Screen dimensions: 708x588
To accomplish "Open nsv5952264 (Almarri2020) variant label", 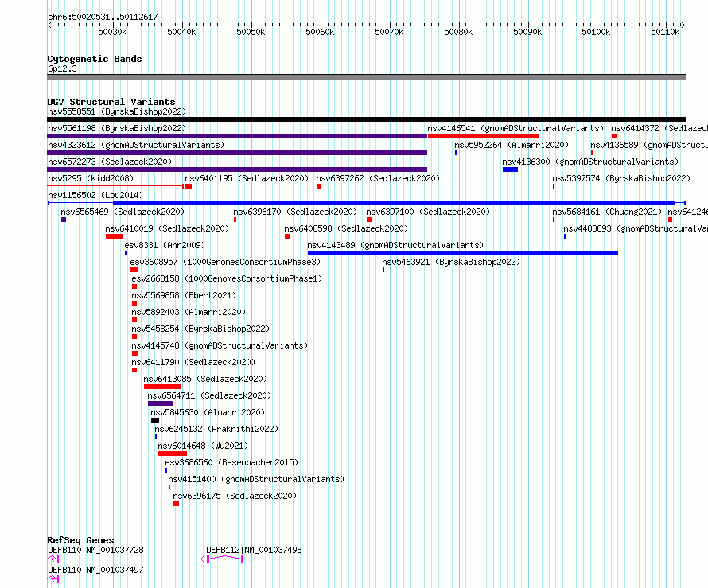I will [x=512, y=145].
